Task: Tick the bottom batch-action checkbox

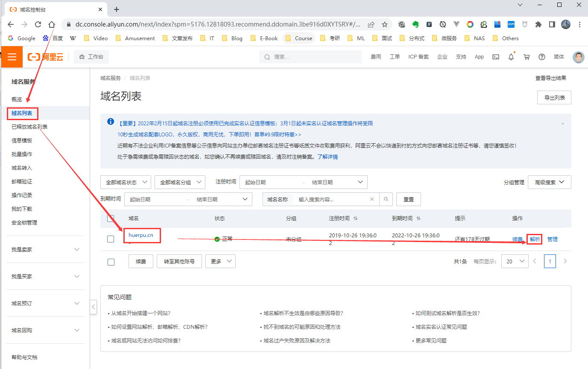Action: [x=111, y=262]
